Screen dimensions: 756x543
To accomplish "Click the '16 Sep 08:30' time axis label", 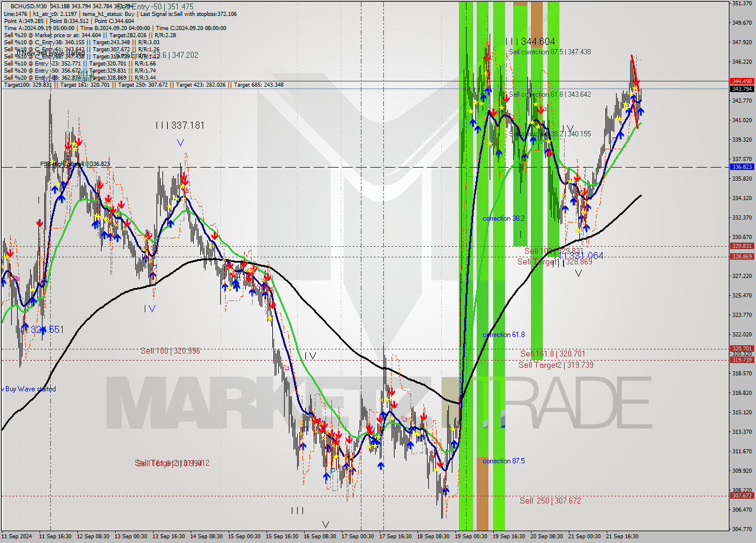I will (x=321, y=537).
